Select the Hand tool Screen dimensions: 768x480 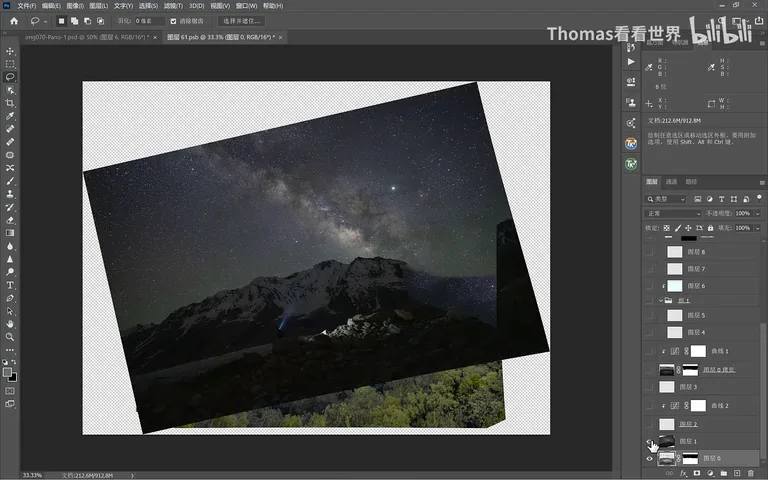click(10, 324)
